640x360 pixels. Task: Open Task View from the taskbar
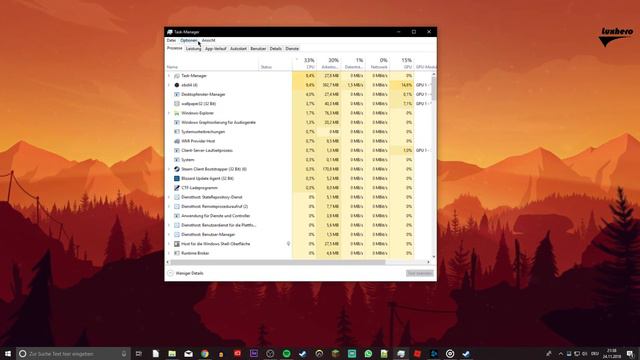click(x=139, y=353)
